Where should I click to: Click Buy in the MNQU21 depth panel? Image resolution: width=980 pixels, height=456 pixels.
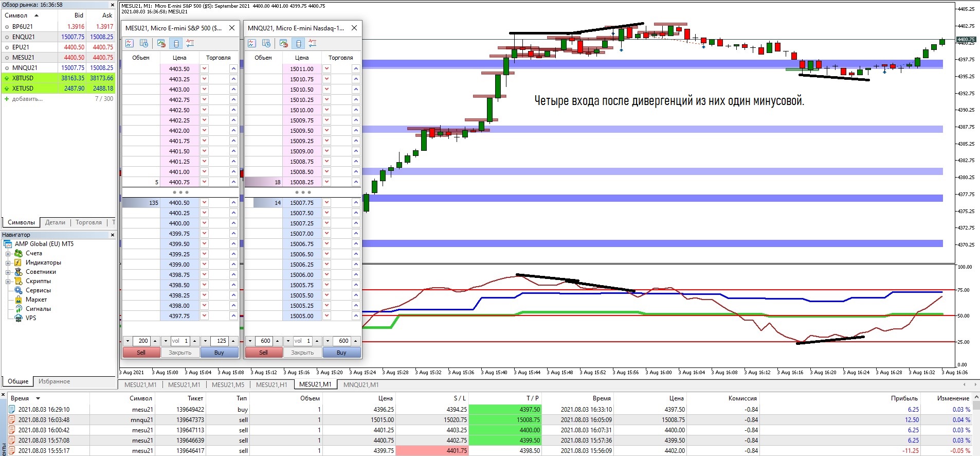(x=341, y=353)
